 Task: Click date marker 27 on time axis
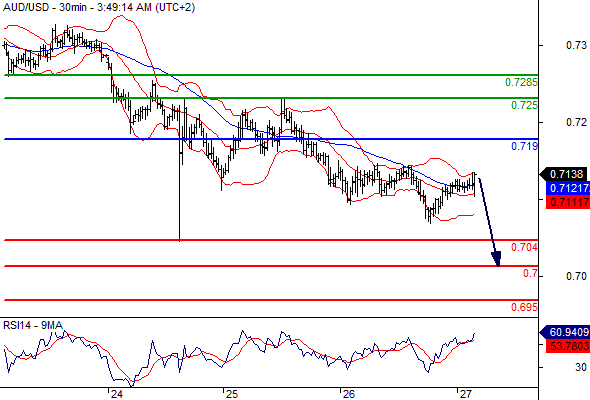pos(465,394)
